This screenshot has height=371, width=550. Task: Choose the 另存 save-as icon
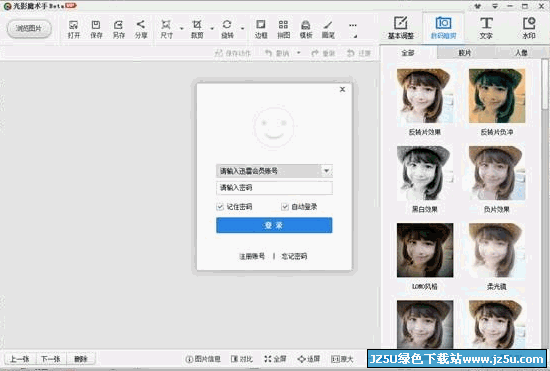(x=119, y=29)
